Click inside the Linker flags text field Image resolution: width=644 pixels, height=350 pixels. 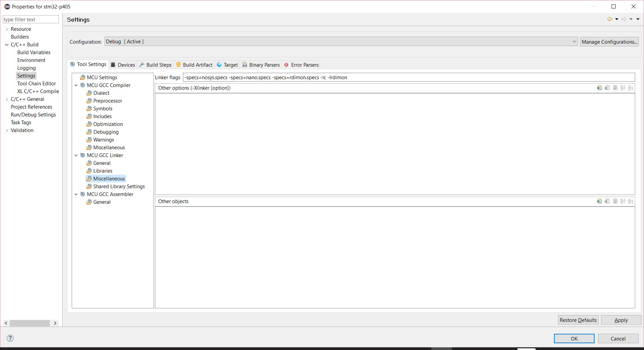(x=408, y=78)
